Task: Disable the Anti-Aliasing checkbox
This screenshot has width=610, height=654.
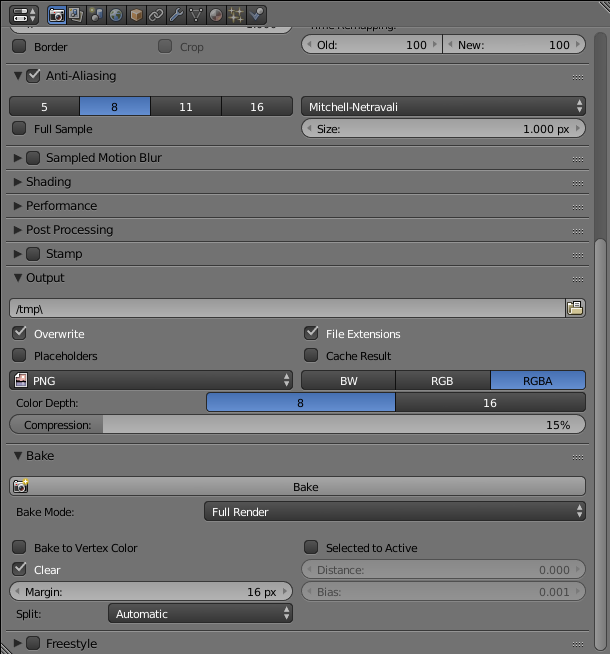Action: pyautogui.click(x=33, y=75)
